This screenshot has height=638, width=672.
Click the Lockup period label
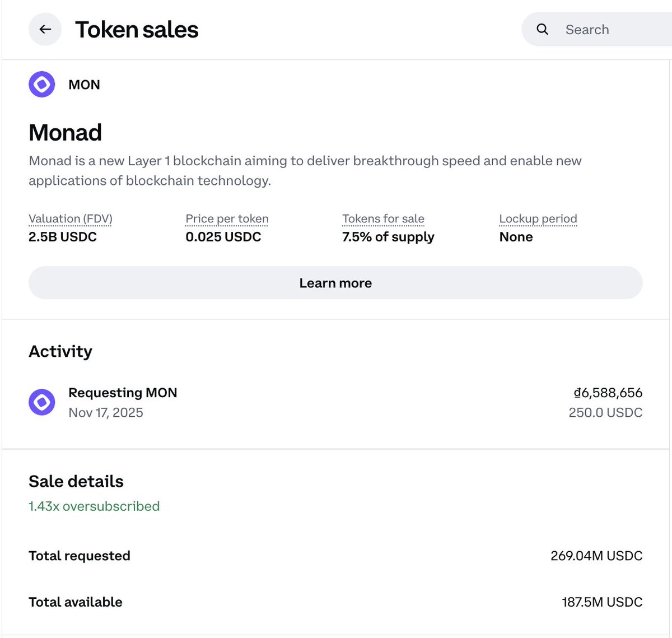[538, 219]
